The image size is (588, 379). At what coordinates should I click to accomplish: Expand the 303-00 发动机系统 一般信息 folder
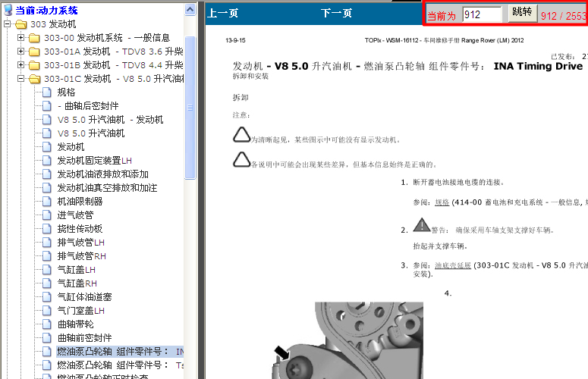point(21,38)
